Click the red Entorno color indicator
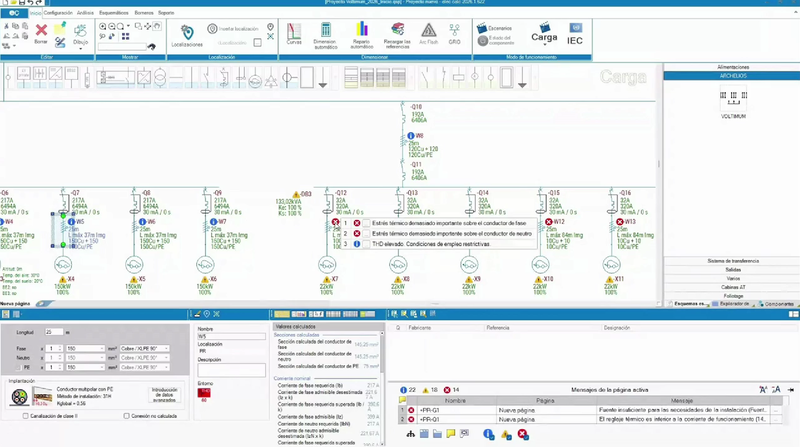Screen dimensions: 800x447 [204, 392]
